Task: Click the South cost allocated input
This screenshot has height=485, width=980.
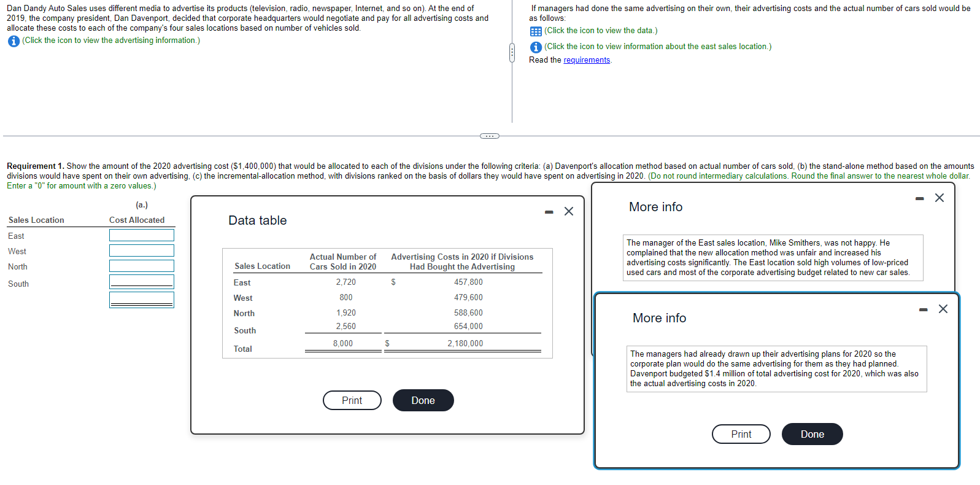Action: pyautogui.click(x=142, y=282)
